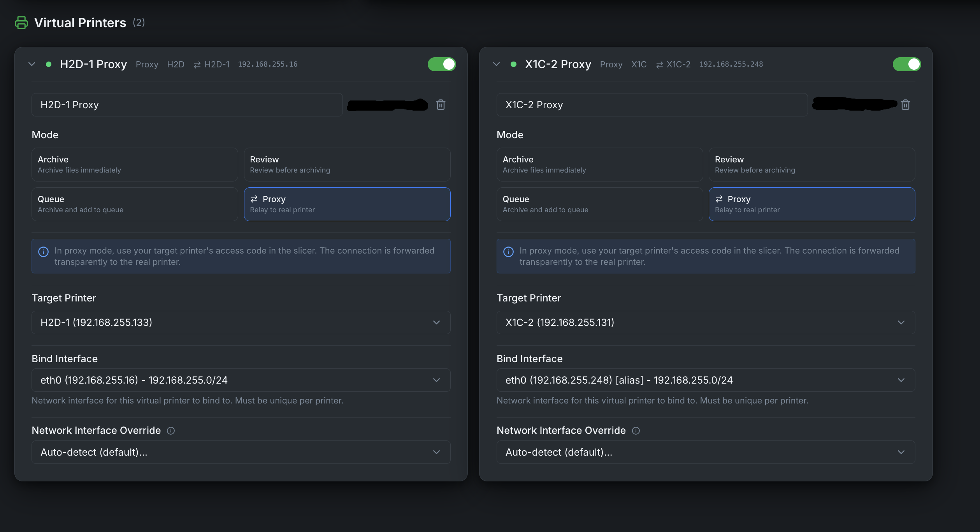This screenshot has height=532, width=980.
Task: Click the relay icon before H2D-1 in the card header
Action: pos(197,64)
